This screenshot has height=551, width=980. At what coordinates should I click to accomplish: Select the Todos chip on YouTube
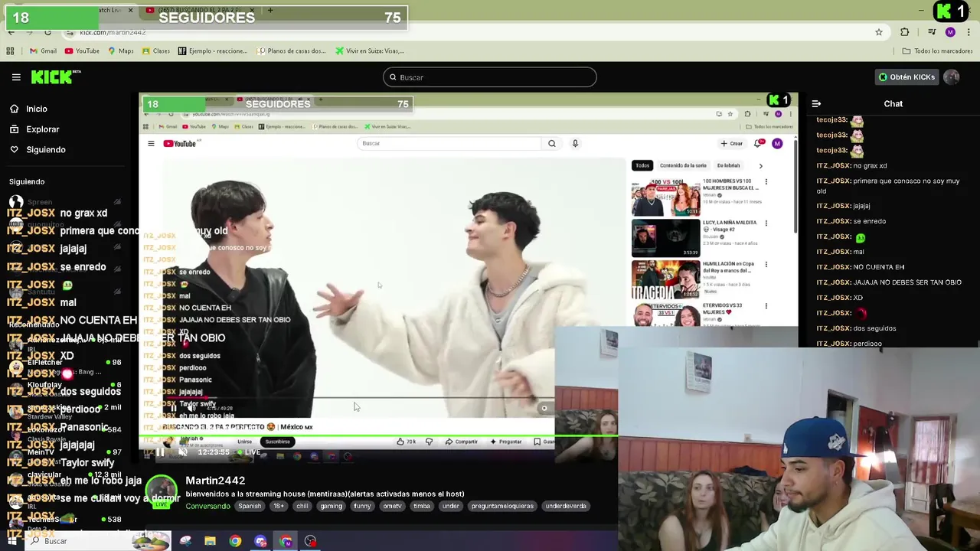pyautogui.click(x=642, y=165)
